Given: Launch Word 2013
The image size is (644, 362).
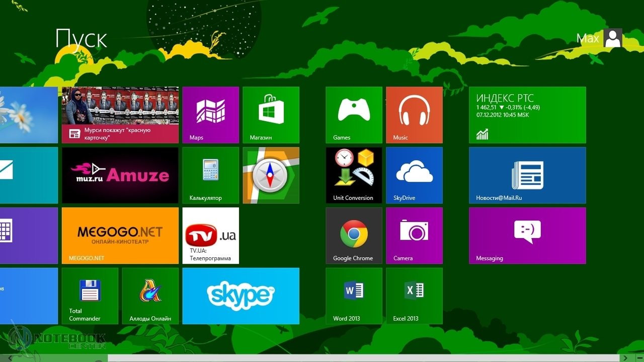Looking at the screenshot, I should tap(354, 296).
